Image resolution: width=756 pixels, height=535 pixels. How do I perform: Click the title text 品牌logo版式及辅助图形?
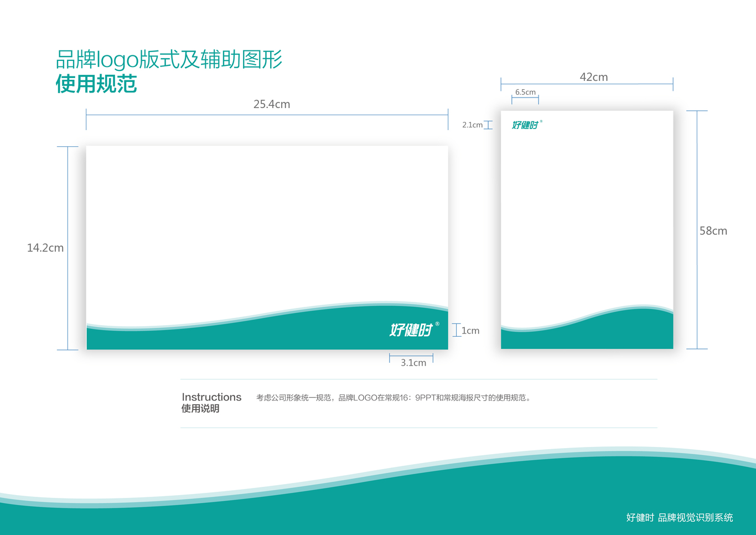[169, 60]
